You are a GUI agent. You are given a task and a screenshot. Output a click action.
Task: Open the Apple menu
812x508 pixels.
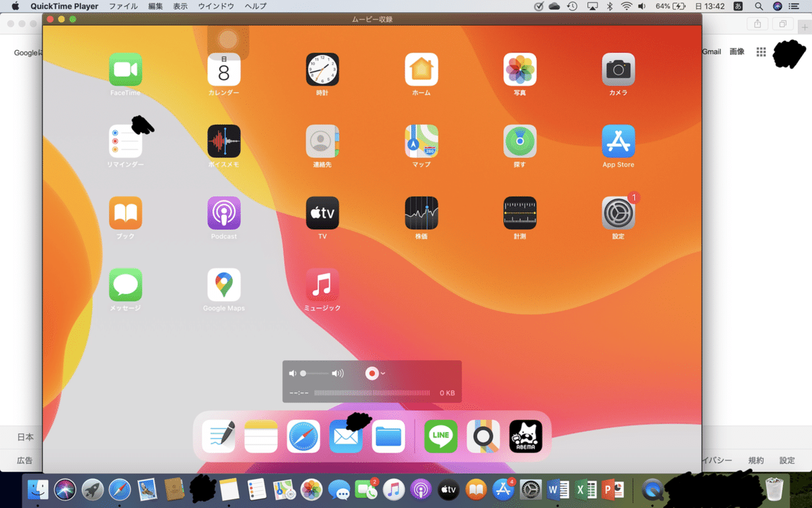[15, 6]
